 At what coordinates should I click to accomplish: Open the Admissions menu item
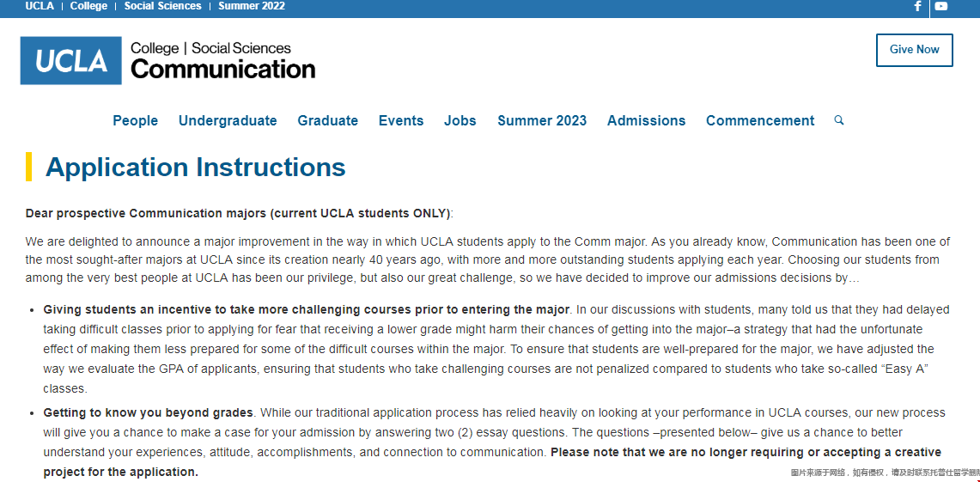[x=646, y=121]
